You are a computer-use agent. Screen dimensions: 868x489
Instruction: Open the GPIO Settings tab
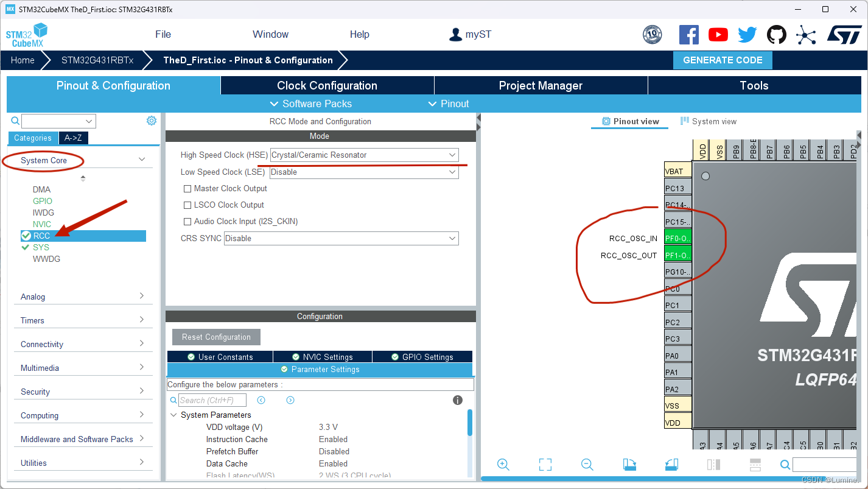click(x=422, y=357)
